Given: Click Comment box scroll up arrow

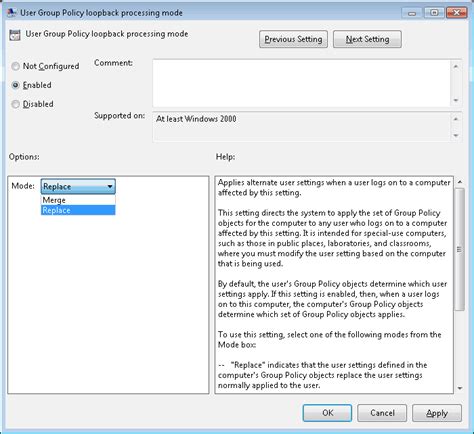Looking at the screenshot, I should 456,67.
